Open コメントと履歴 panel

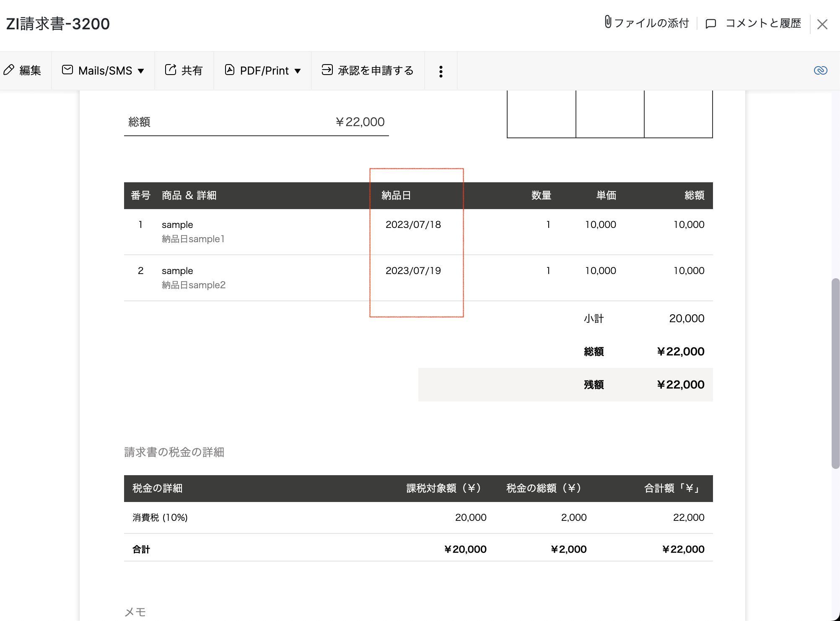pos(763,23)
